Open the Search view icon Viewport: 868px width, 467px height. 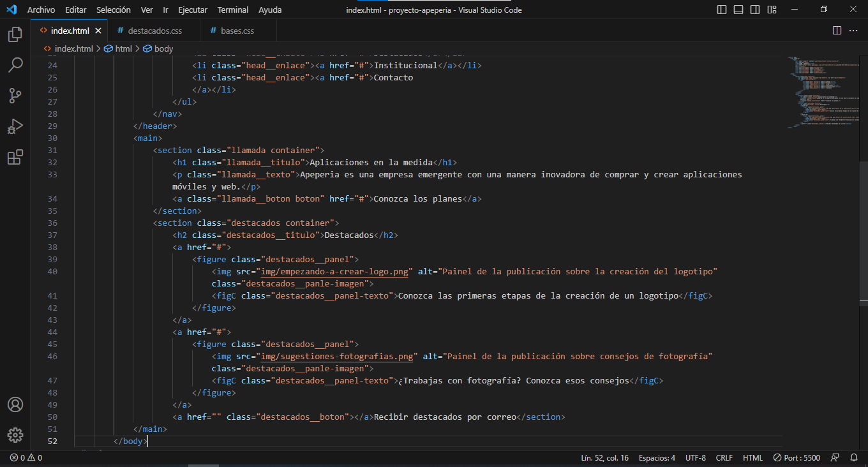15,65
